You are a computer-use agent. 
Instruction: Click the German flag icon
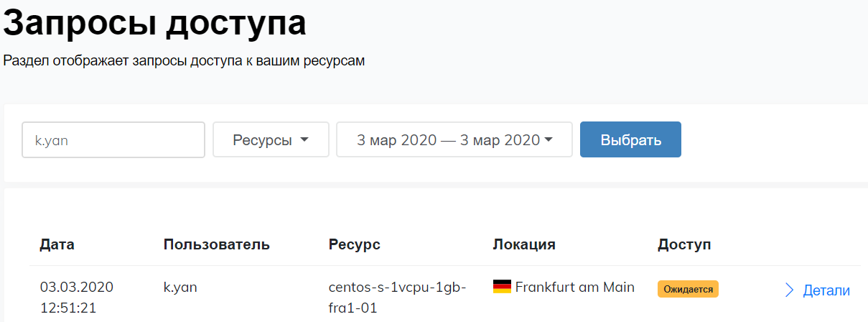pyautogui.click(x=502, y=287)
